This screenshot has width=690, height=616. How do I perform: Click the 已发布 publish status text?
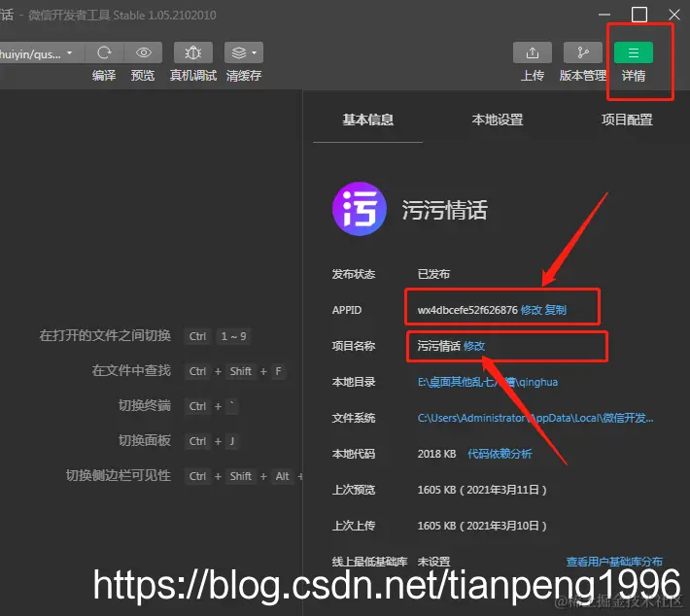click(433, 274)
